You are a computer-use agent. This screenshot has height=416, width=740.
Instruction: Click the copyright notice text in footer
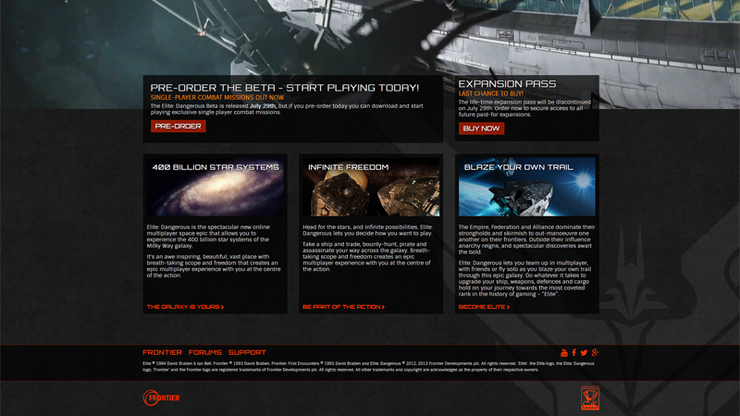tap(369, 367)
